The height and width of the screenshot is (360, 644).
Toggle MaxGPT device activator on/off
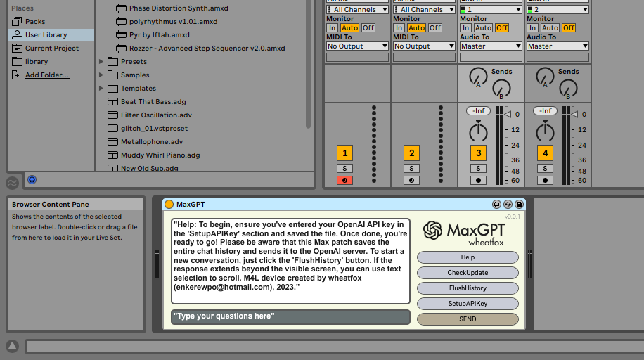(169, 205)
